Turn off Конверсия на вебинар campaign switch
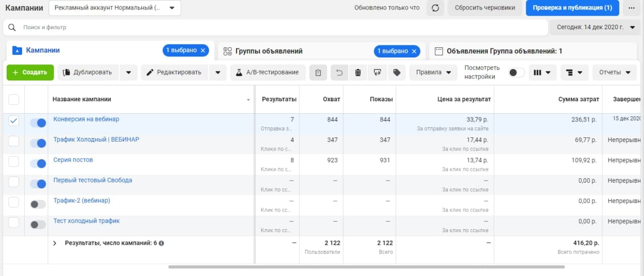 tap(38, 123)
